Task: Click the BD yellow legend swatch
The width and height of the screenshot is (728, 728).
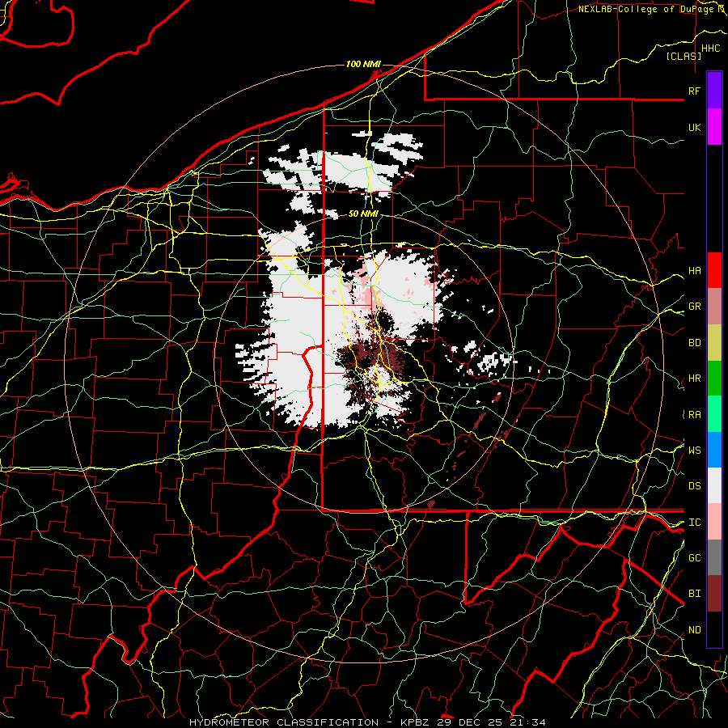Action: [x=714, y=342]
